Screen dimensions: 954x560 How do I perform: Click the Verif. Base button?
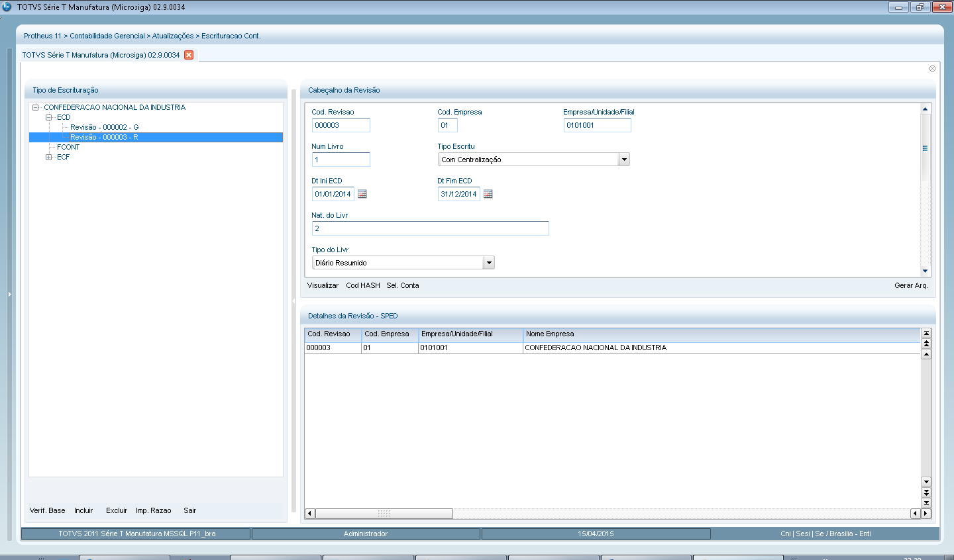point(48,510)
